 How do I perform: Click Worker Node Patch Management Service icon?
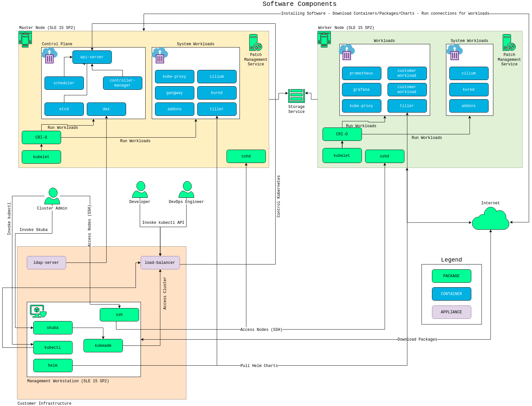point(509,43)
